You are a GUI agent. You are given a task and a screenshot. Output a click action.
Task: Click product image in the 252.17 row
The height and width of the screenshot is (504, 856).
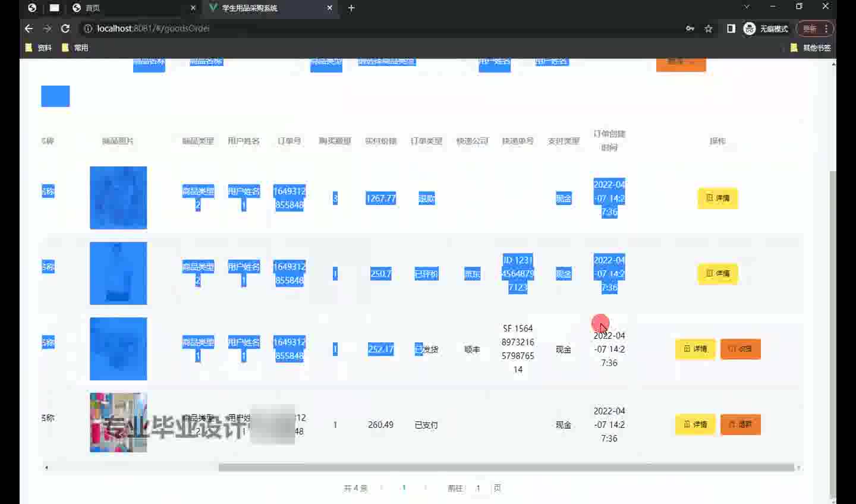[118, 349]
